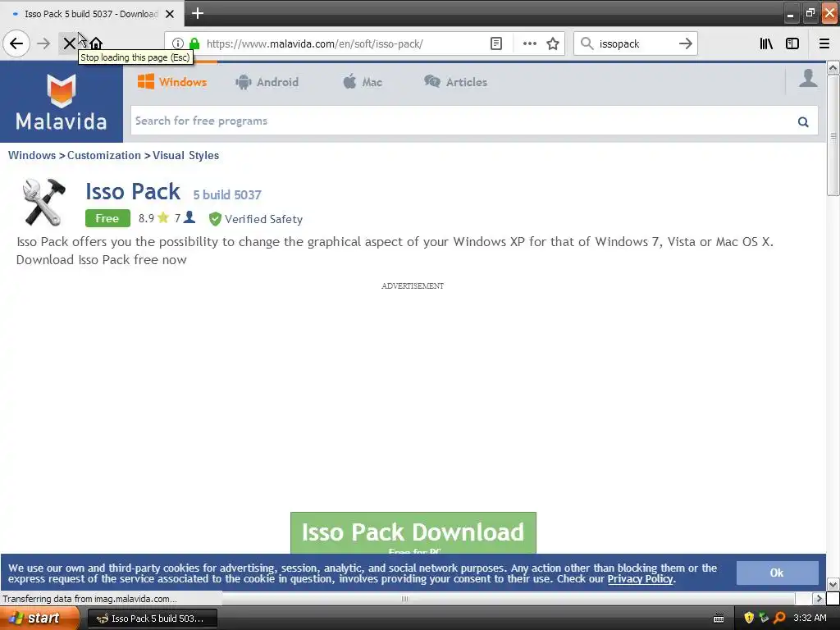Click the yellow rating star
Screen dimensions: 840x630
click(x=163, y=217)
